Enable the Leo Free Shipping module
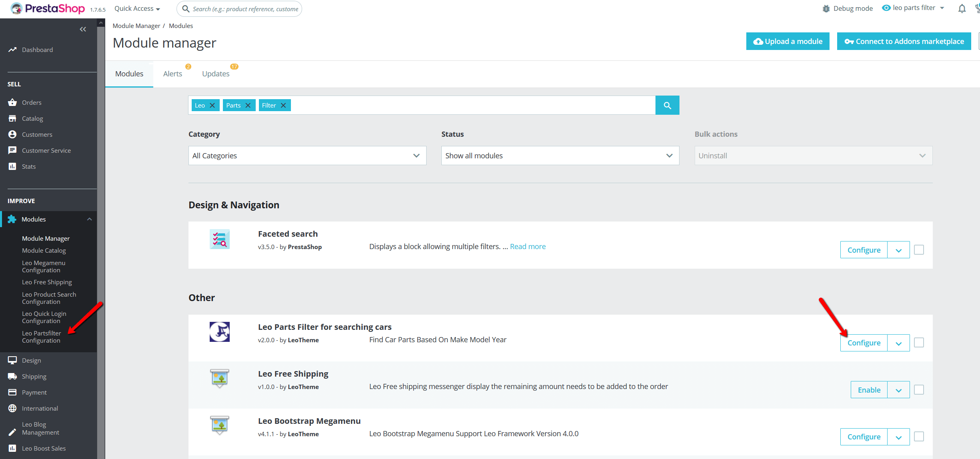 pos(869,390)
